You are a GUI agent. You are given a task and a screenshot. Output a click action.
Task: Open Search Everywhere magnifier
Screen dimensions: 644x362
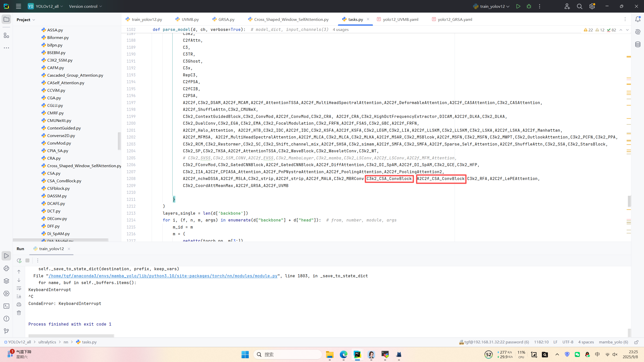click(x=580, y=6)
